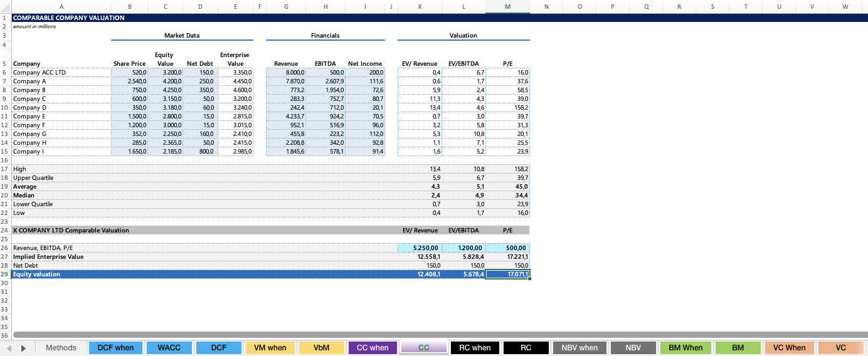Click implied enterprise value 17.221,1

507,257
